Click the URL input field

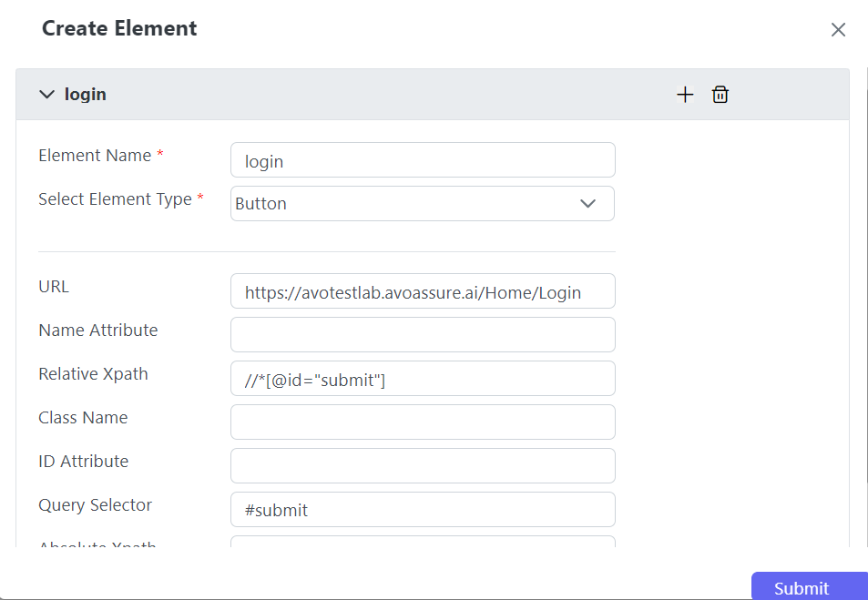coord(423,291)
